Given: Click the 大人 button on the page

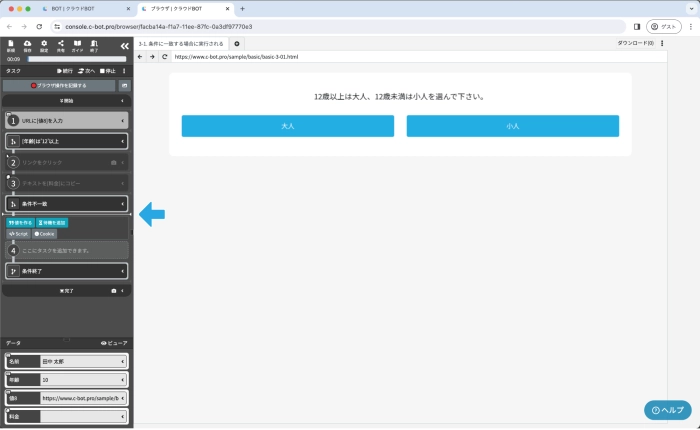Looking at the screenshot, I should pyautogui.click(x=287, y=126).
